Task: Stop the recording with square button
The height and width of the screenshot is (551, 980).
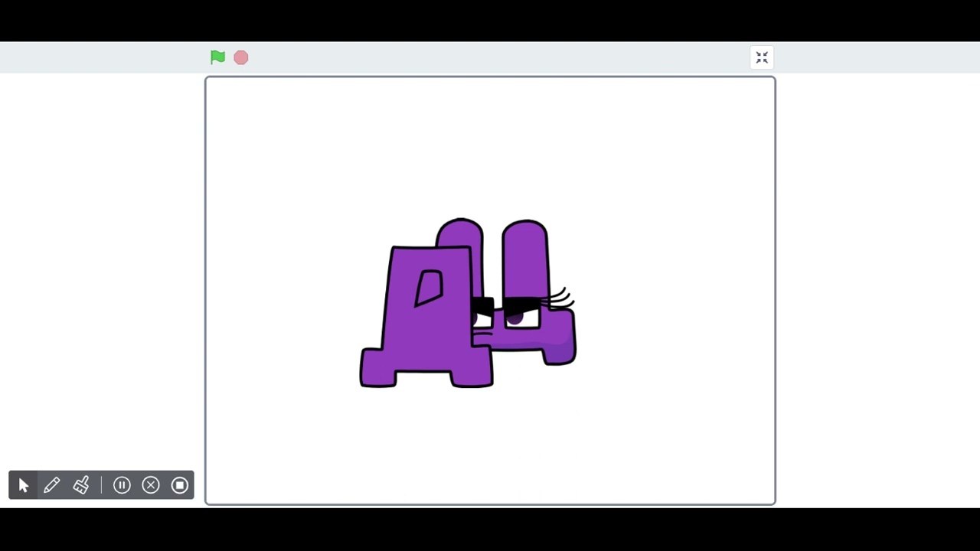Action: [180, 485]
